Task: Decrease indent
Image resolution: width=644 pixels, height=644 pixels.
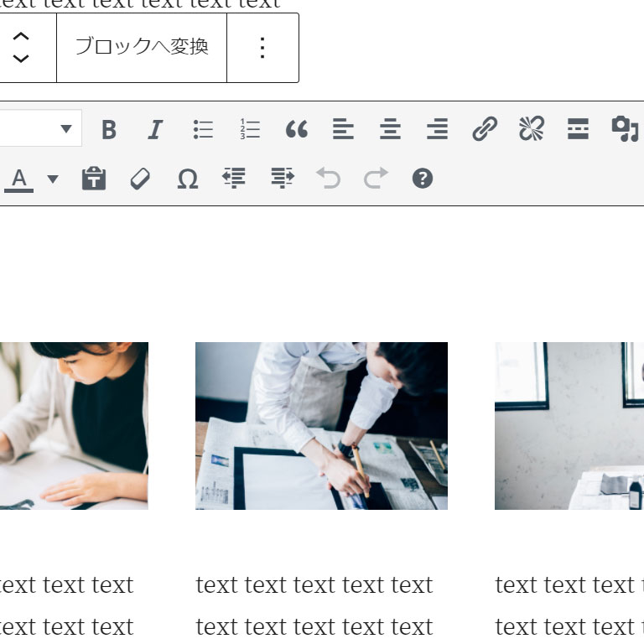Action: coord(234,178)
